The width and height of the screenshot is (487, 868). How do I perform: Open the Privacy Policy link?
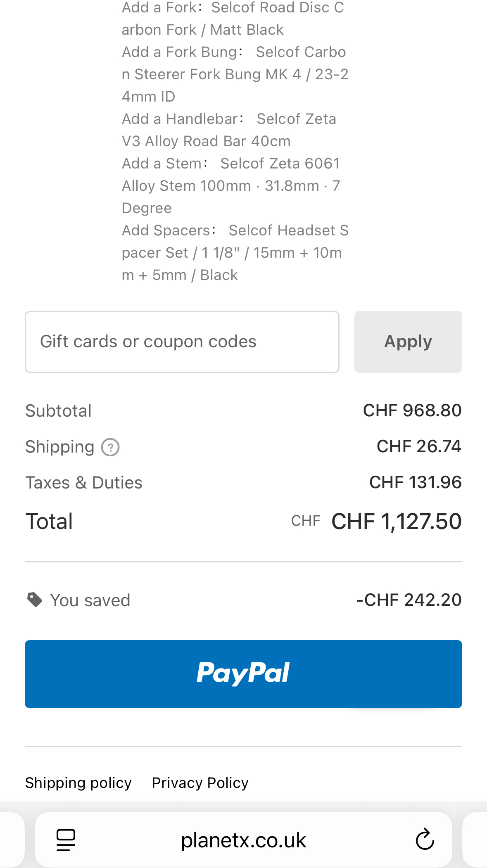(x=200, y=783)
